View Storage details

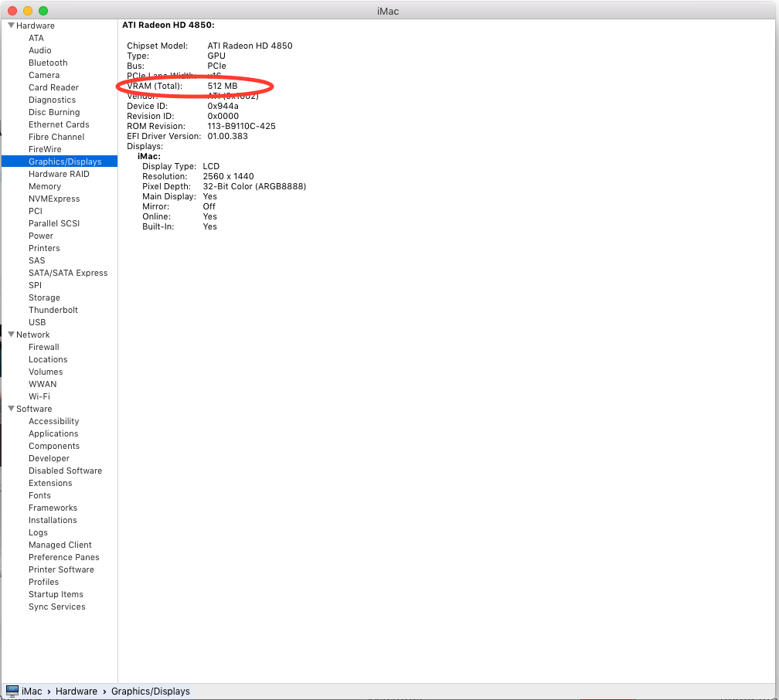pyautogui.click(x=44, y=297)
